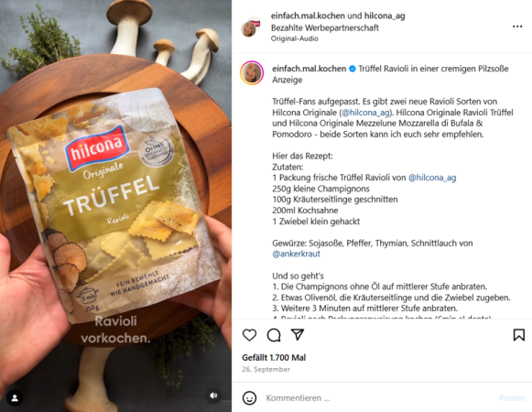Open the caption author's story-ring avatar
532x412 pixels.
point(252,72)
